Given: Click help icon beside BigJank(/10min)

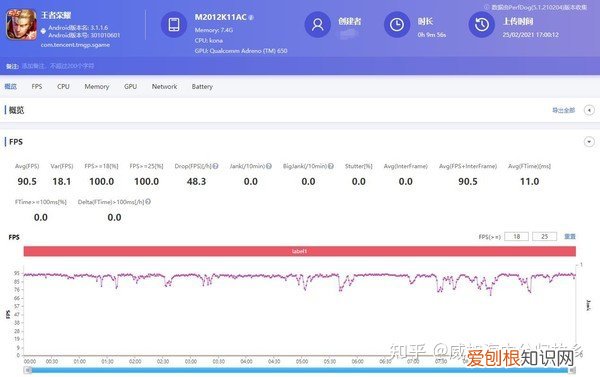Looking at the screenshot, I should tap(331, 166).
